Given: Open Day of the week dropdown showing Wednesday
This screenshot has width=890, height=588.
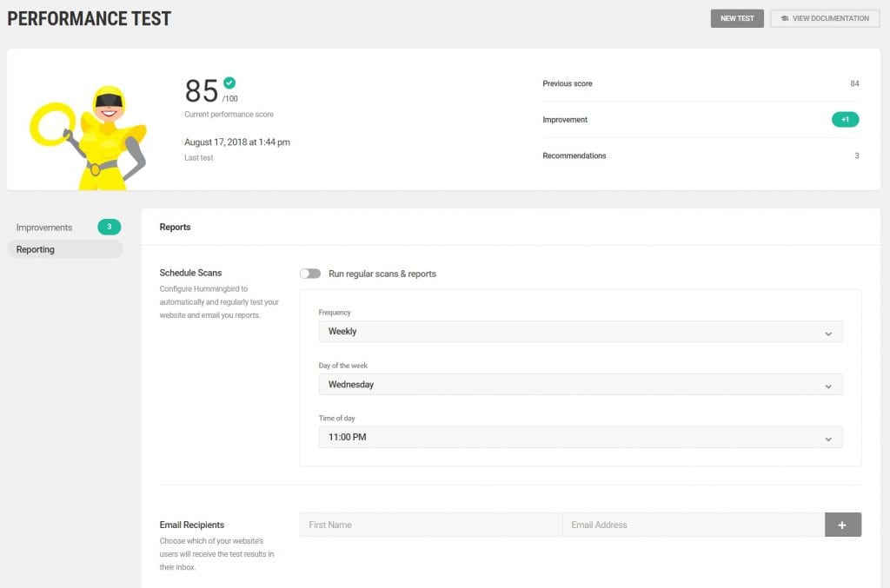Looking at the screenshot, I should [580, 385].
